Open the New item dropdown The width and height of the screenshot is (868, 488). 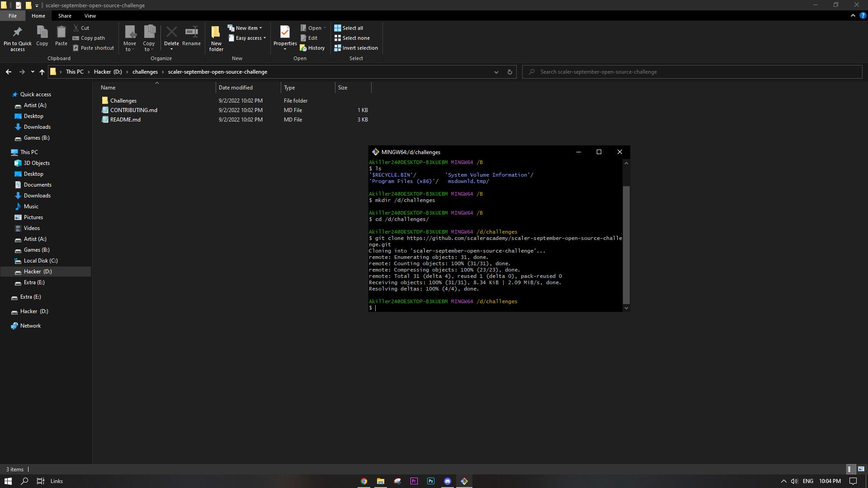coord(247,28)
